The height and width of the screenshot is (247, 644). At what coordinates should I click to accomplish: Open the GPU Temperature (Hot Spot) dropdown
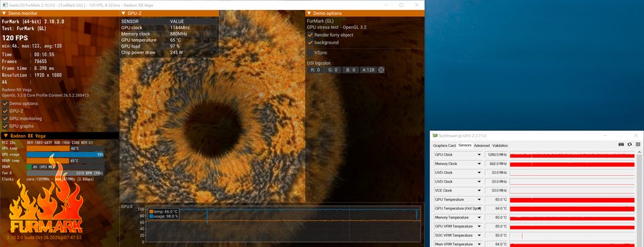tap(479, 209)
